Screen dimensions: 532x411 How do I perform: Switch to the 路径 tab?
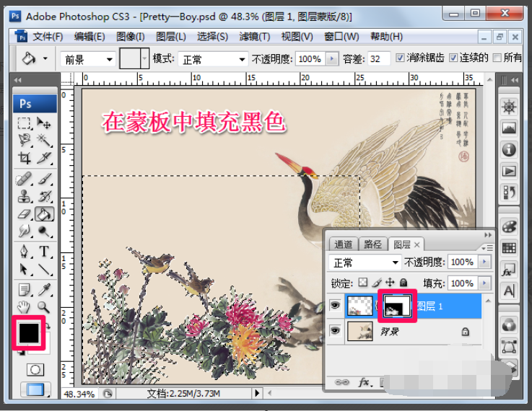pos(372,244)
